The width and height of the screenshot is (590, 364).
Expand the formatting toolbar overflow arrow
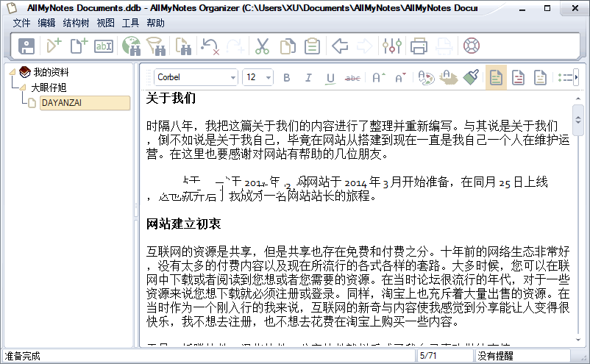tap(576, 77)
